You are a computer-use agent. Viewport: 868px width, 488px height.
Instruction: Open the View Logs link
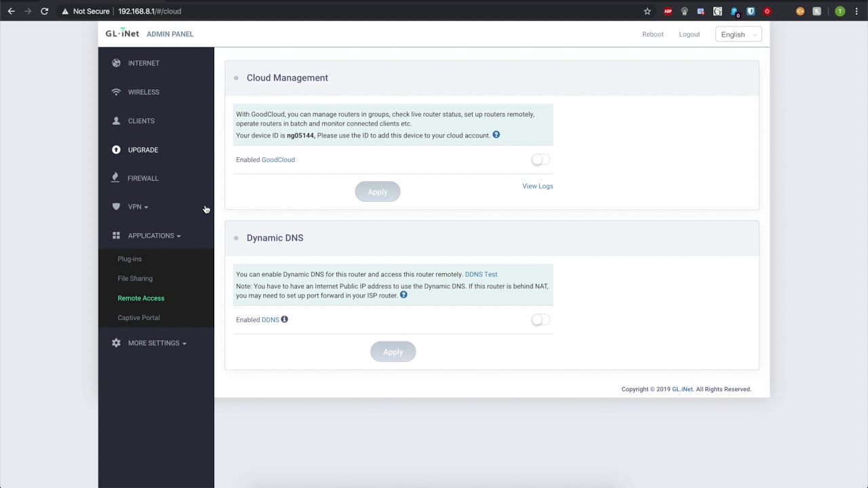point(538,186)
